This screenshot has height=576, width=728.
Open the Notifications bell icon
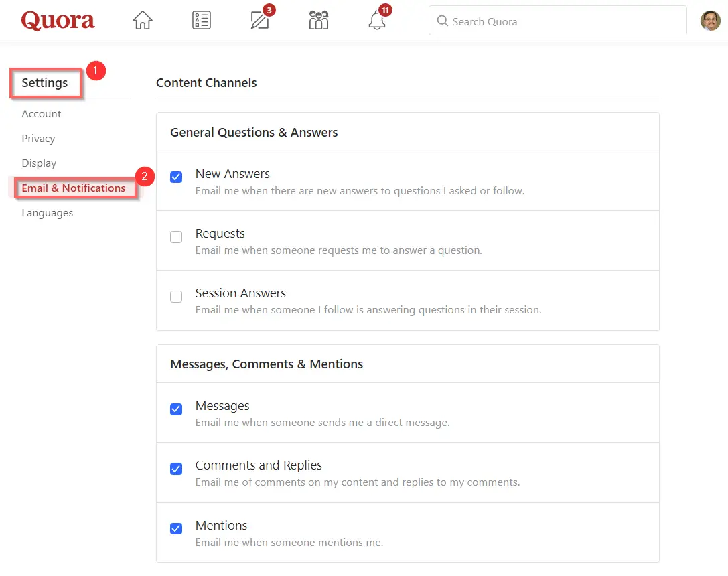click(x=377, y=21)
